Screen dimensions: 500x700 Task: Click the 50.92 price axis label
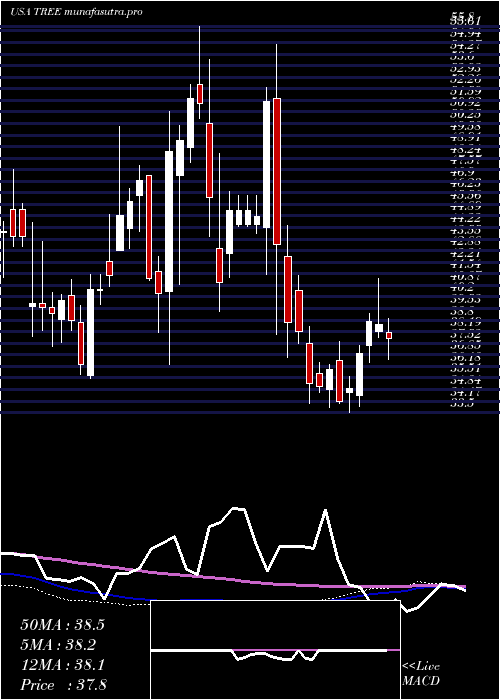click(x=465, y=103)
